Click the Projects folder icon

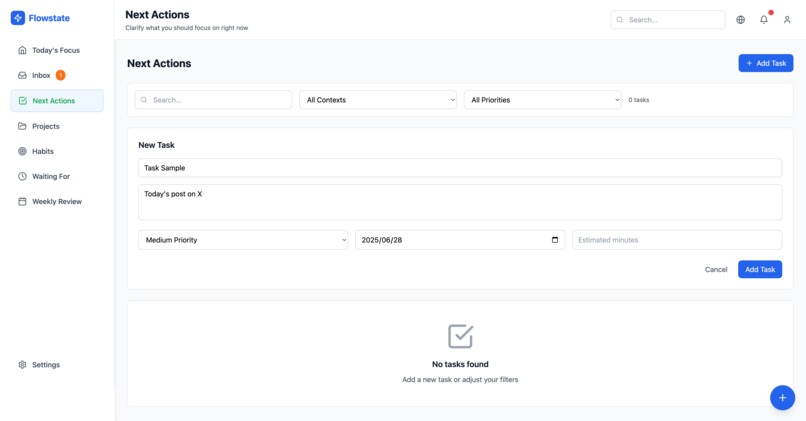point(22,126)
